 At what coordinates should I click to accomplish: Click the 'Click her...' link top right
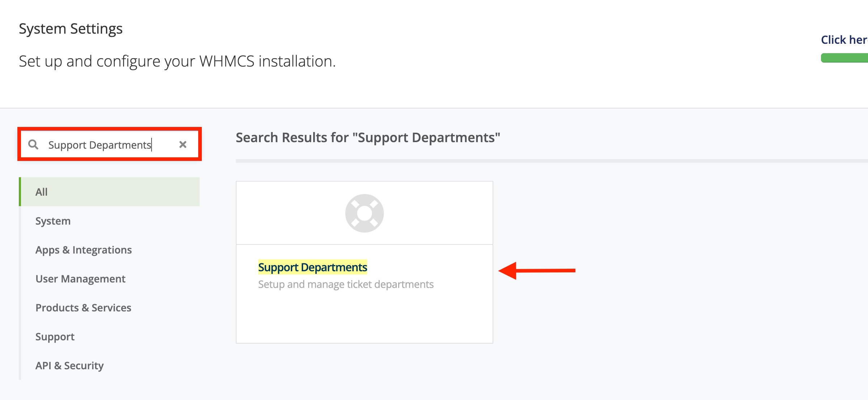[x=844, y=40]
